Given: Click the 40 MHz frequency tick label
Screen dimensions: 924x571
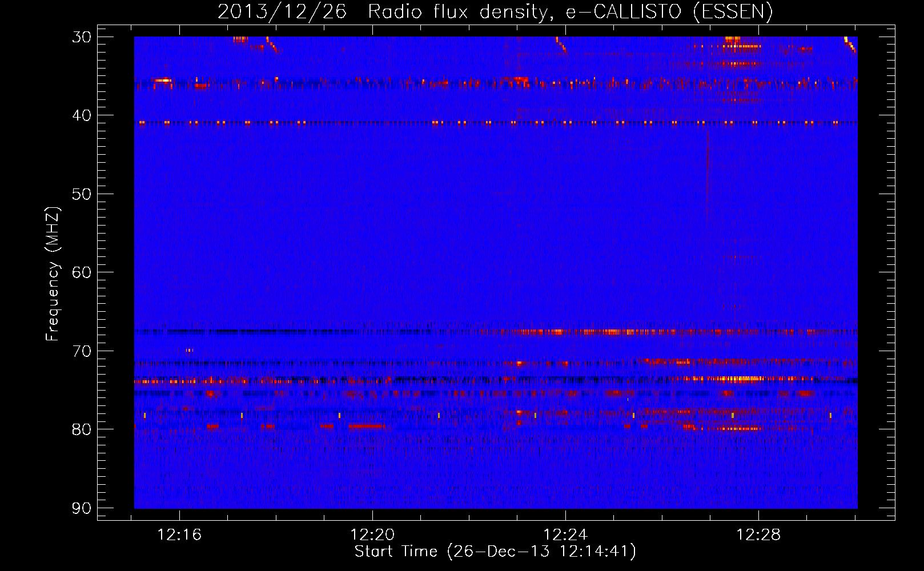Looking at the screenshot, I should [x=82, y=116].
